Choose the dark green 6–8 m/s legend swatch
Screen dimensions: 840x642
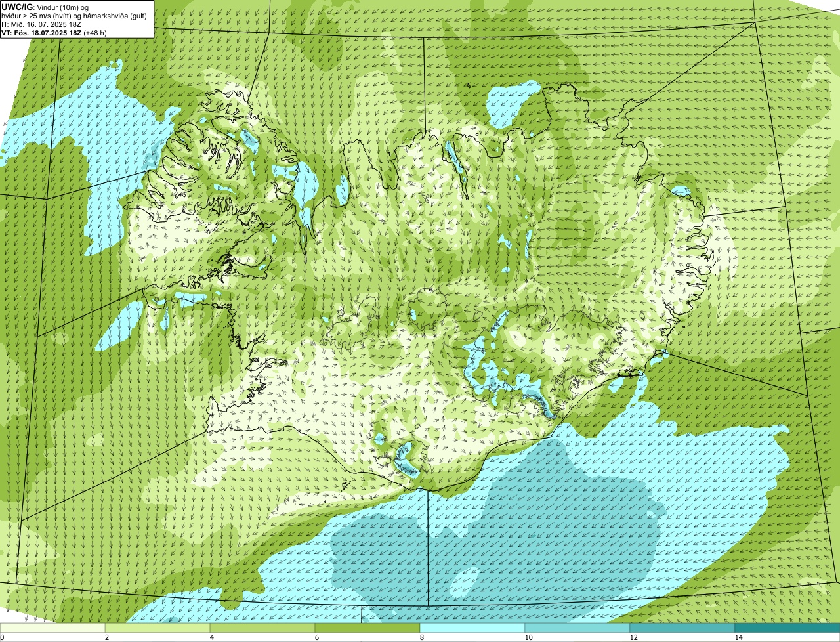click(367, 628)
